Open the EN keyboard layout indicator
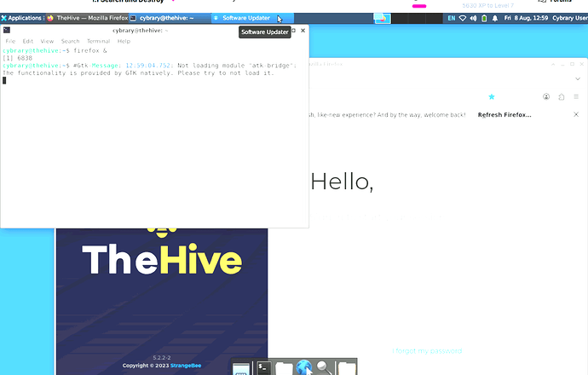 tap(452, 18)
